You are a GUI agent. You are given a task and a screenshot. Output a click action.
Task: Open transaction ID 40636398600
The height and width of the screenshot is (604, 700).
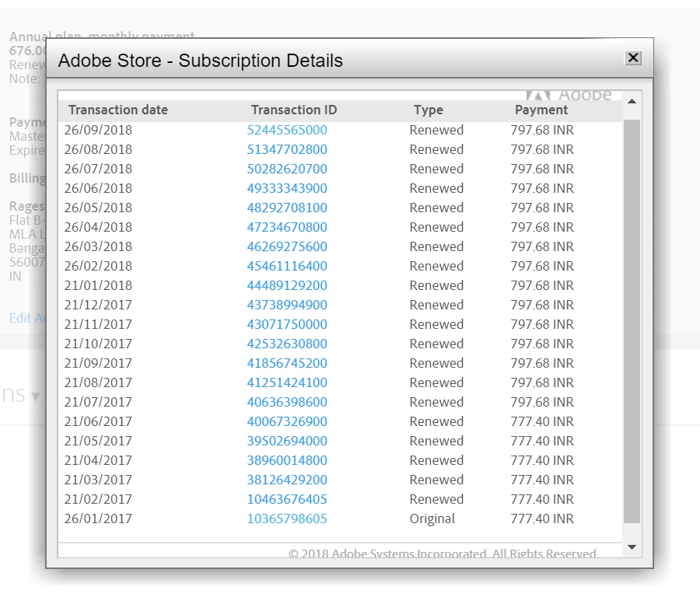tap(287, 402)
